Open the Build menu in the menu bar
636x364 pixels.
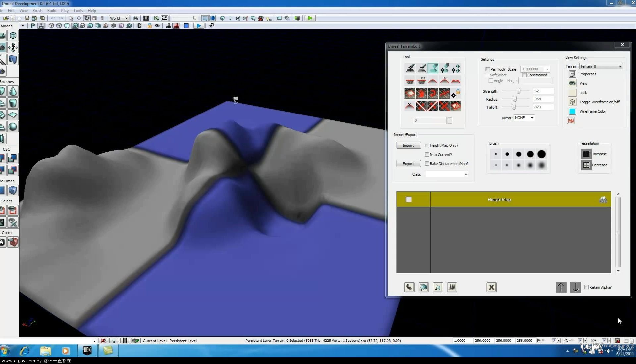click(51, 10)
